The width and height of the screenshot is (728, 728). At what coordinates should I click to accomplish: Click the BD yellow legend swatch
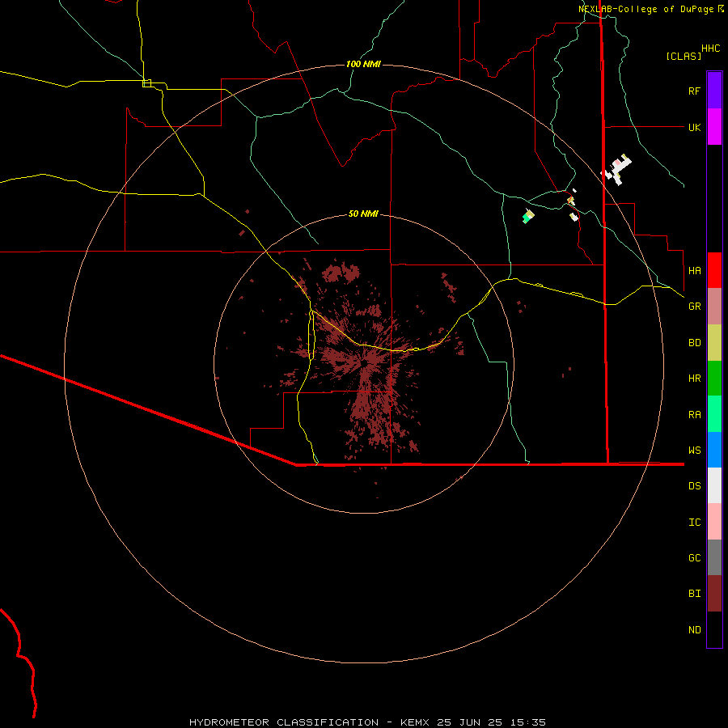[714, 343]
